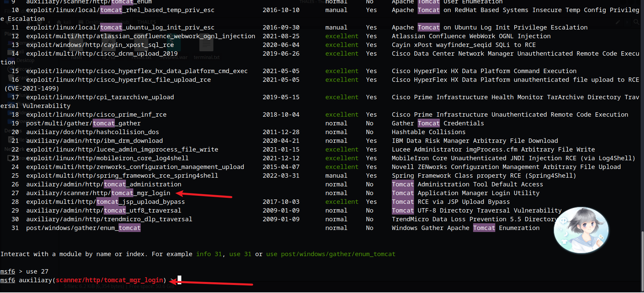Click module 27 tomcat_mgr_login path
The height and width of the screenshot is (293, 644).
98,193
